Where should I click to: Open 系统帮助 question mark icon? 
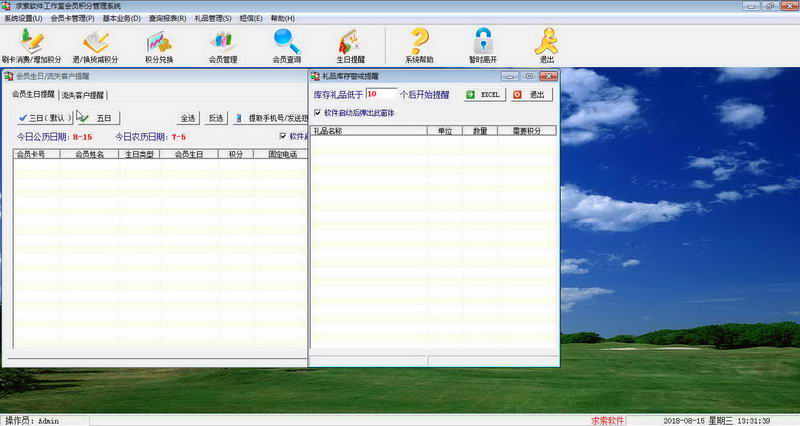click(419, 44)
